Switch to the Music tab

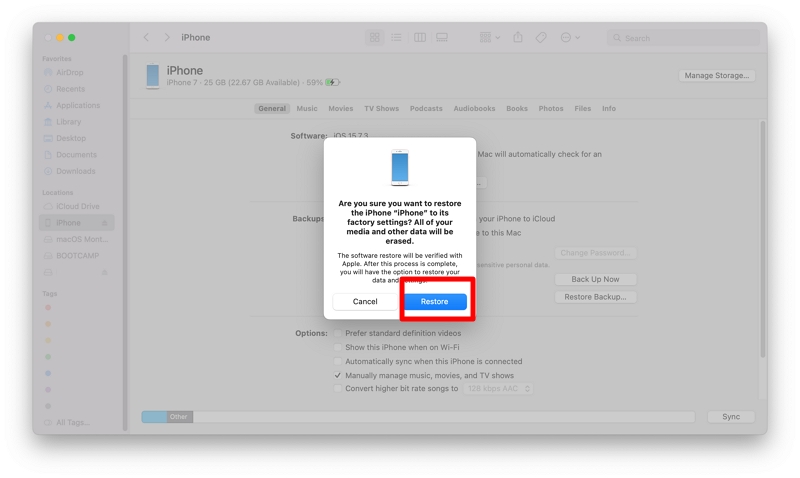pos(307,108)
